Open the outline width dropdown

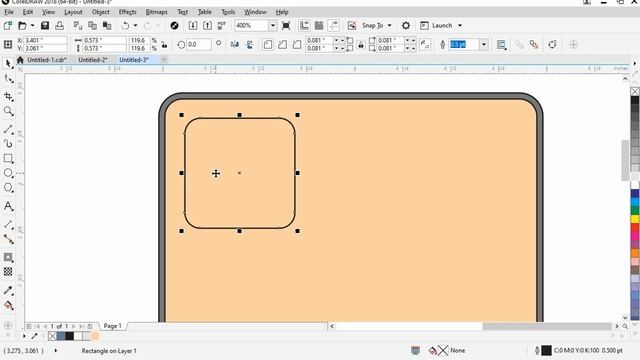point(484,44)
